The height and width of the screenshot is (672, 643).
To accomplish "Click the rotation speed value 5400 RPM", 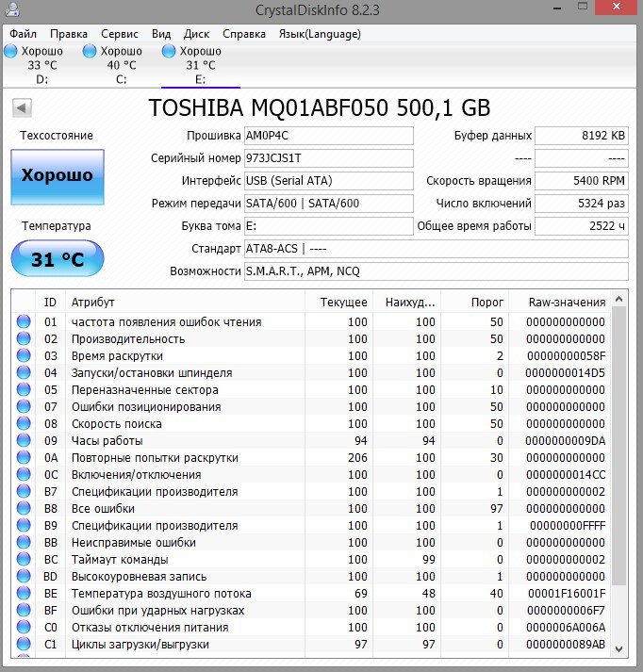I will [x=582, y=181].
